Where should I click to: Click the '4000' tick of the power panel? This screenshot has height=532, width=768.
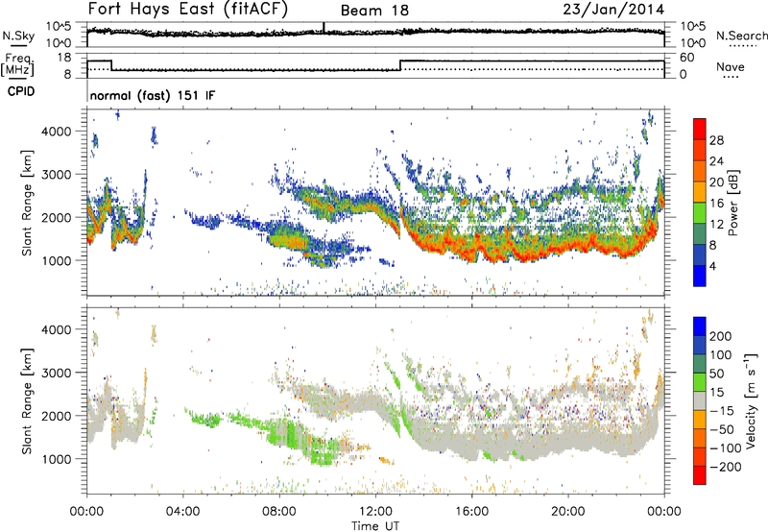click(x=56, y=132)
